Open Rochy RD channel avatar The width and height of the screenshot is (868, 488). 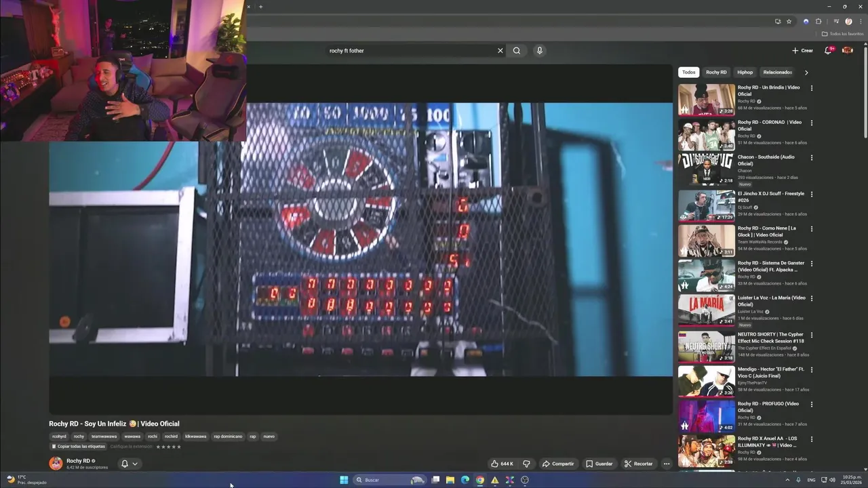tap(56, 464)
